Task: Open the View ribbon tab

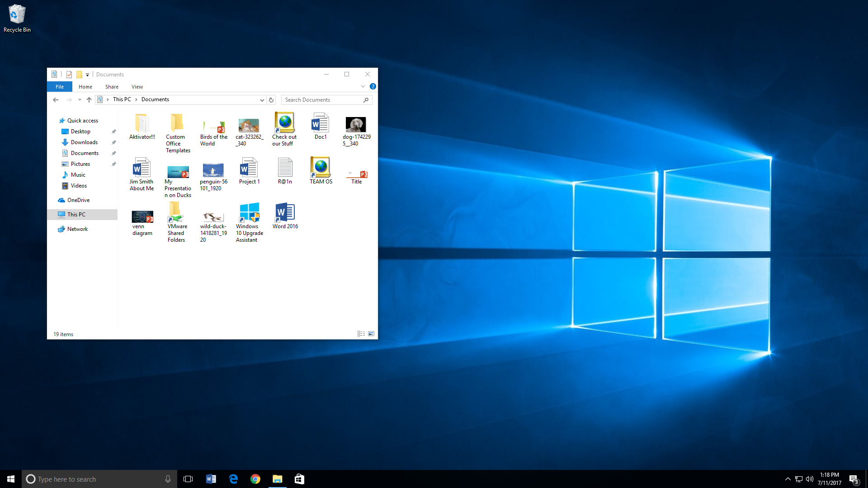Action: coord(137,87)
